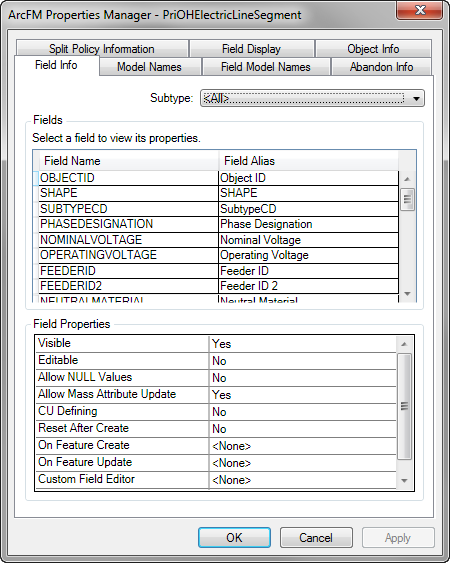Toggle the CU Defining value
This screenshot has width=450, height=563.
(x=303, y=412)
